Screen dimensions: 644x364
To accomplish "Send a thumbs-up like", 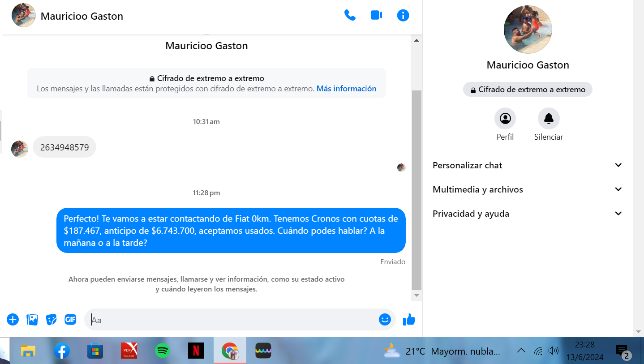I will [x=409, y=319].
